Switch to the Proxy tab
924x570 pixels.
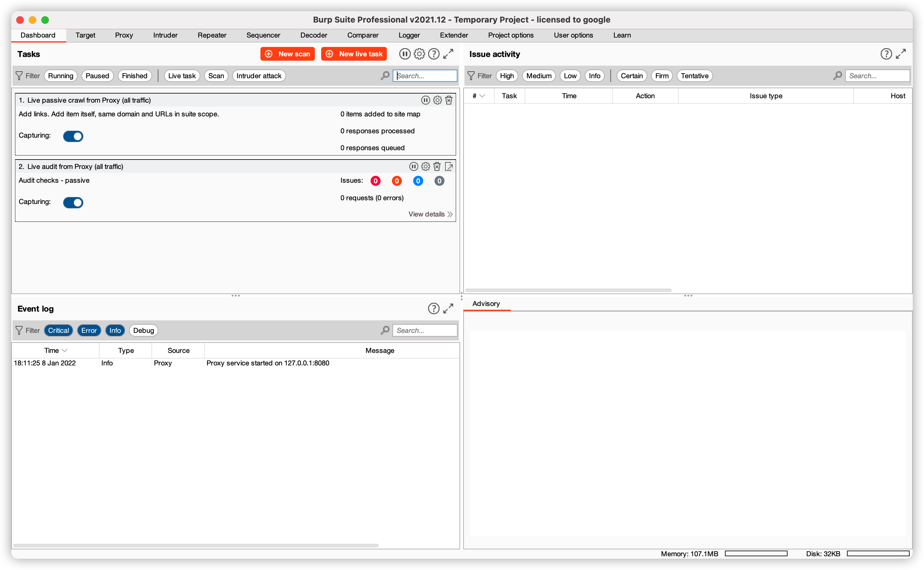(124, 35)
